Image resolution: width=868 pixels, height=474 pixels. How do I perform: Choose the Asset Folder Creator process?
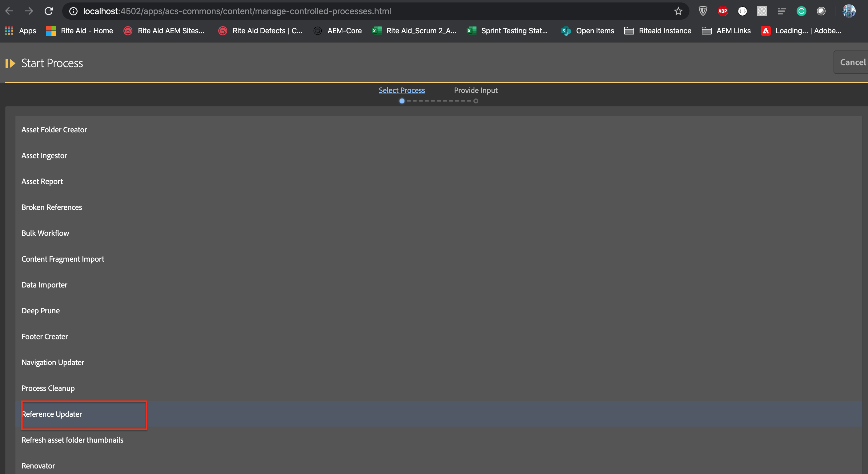click(54, 130)
